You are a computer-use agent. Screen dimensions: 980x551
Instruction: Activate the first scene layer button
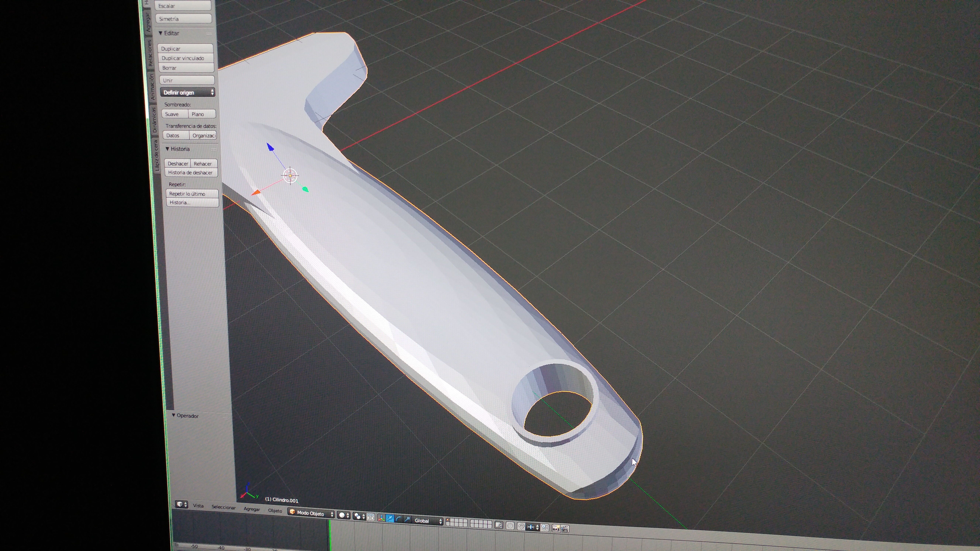(x=448, y=520)
